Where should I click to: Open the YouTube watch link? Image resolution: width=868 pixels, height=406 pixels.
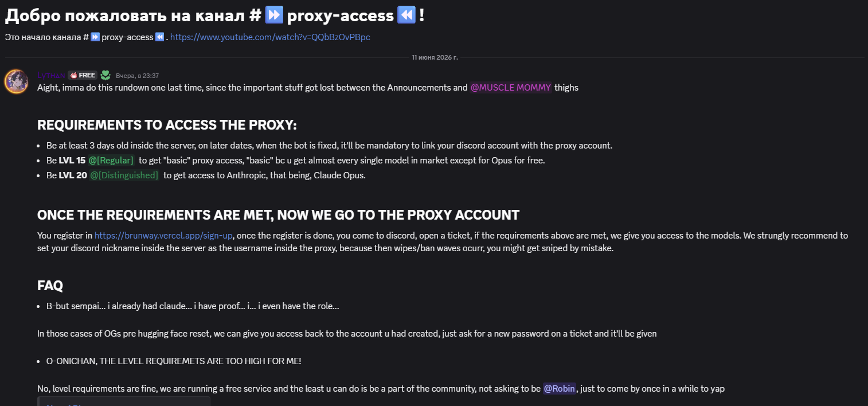pos(270,37)
